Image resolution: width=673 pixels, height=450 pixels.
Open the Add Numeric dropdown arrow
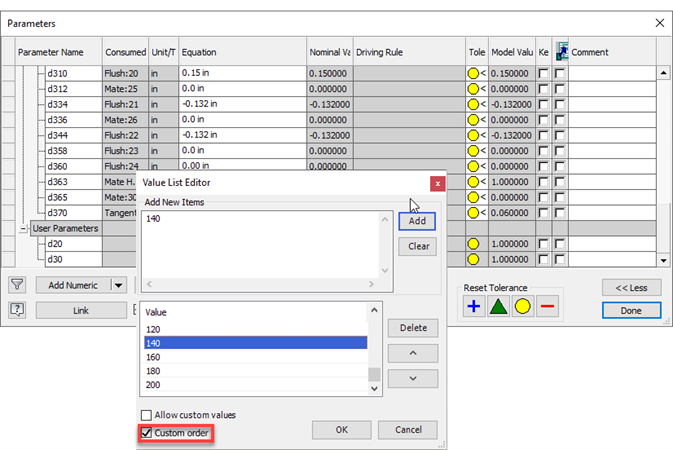click(118, 285)
